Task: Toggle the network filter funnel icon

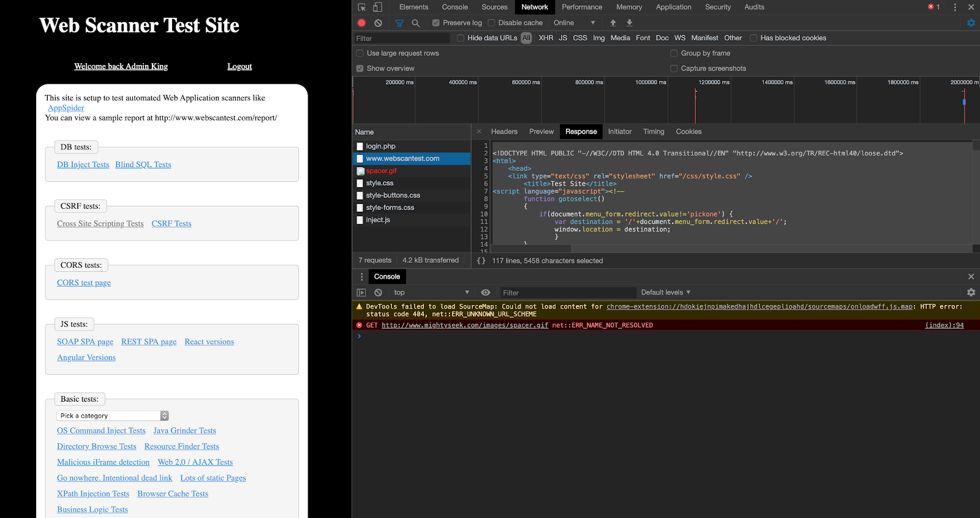Action: (x=399, y=23)
